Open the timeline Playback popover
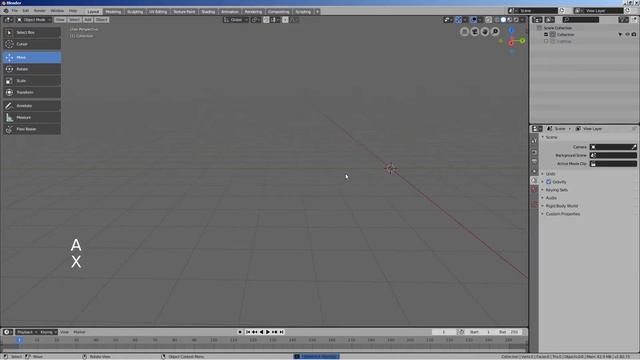Screen dimensions: 640x360 click(27, 332)
